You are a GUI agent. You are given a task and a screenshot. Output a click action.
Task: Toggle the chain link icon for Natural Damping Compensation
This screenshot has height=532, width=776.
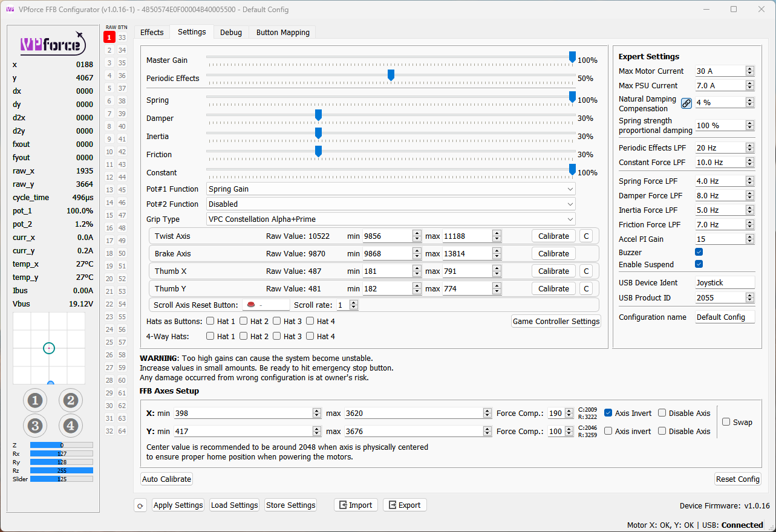(686, 103)
